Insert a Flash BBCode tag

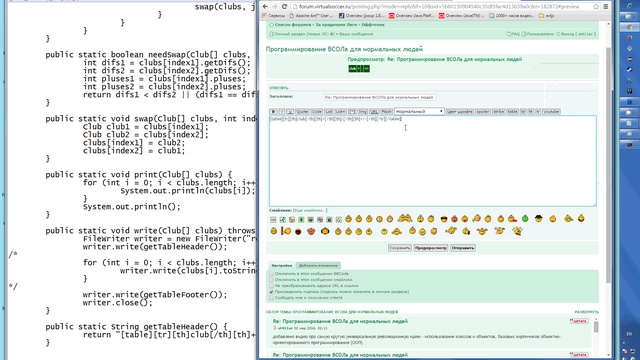coord(386,111)
